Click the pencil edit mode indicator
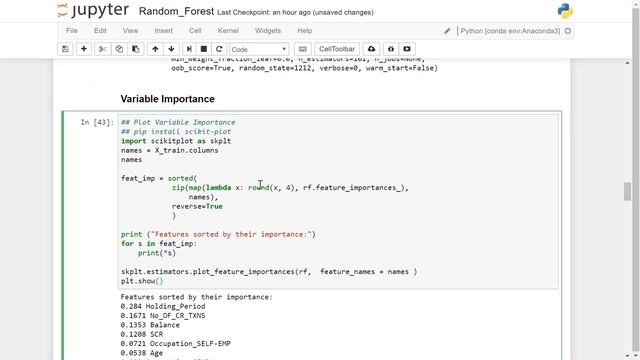 [x=447, y=31]
